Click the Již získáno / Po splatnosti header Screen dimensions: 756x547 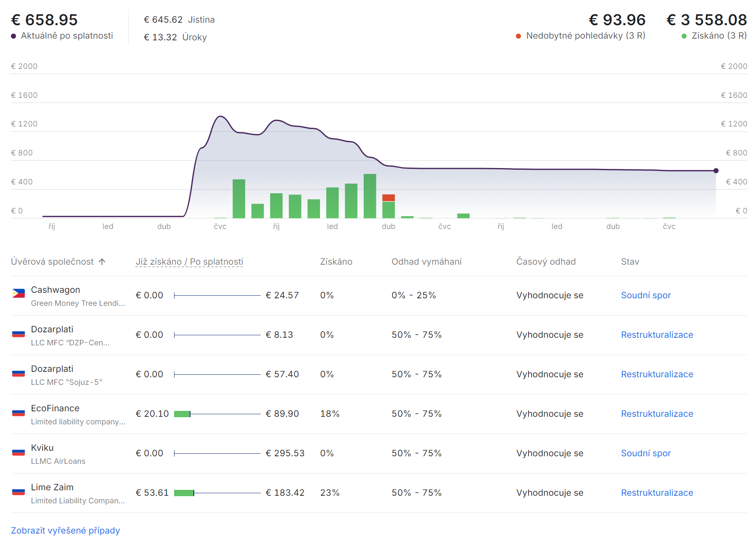[x=189, y=262]
